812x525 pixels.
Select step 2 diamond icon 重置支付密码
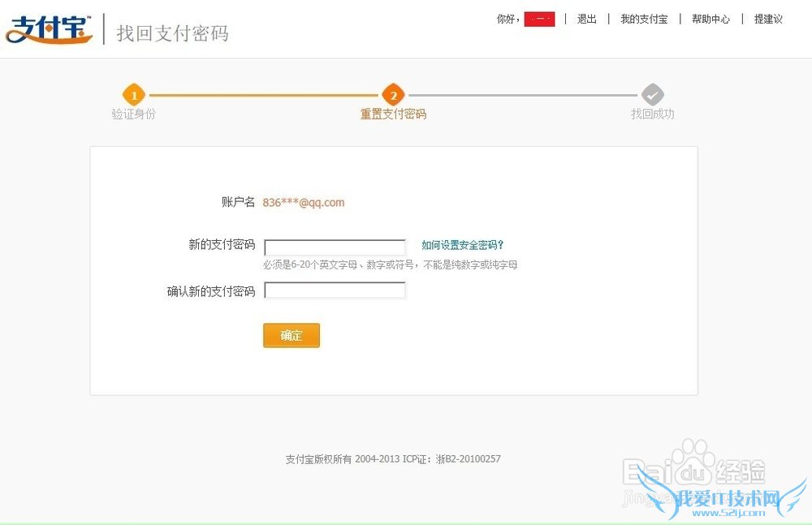pos(393,95)
